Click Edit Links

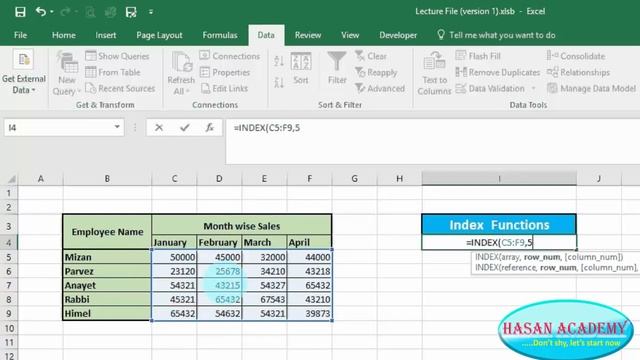[224, 88]
